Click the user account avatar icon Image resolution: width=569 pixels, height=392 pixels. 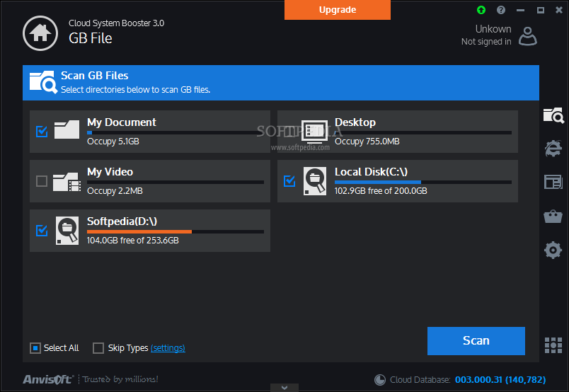coord(528,36)
